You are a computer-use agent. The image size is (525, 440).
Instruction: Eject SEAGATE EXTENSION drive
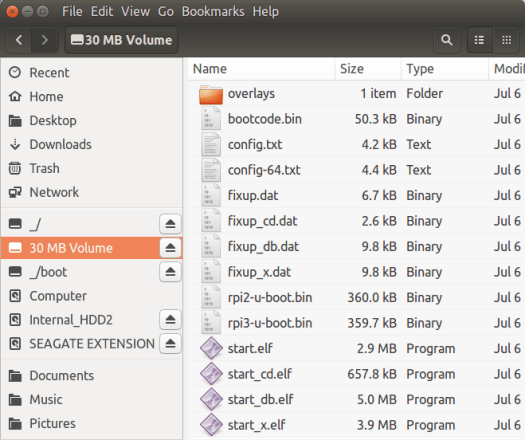pyautogui.click(x=170, y=344)
